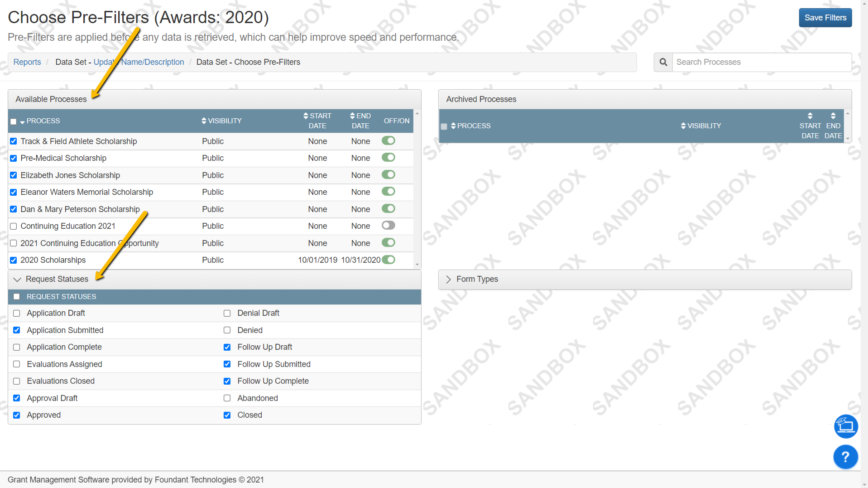The image size is (868, 488).
Task: Check Denial Draft status
Action: (x=227, y=313)
